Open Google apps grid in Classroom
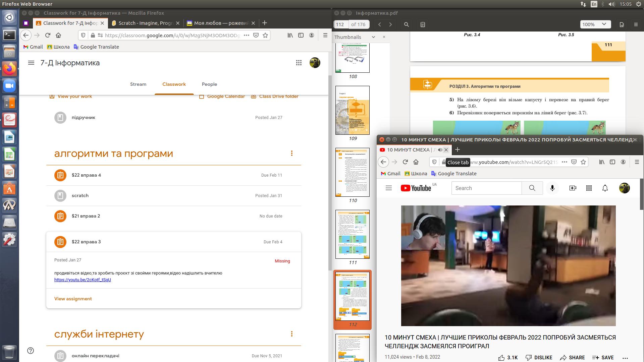Screen dimensions: 644x362 299,63
